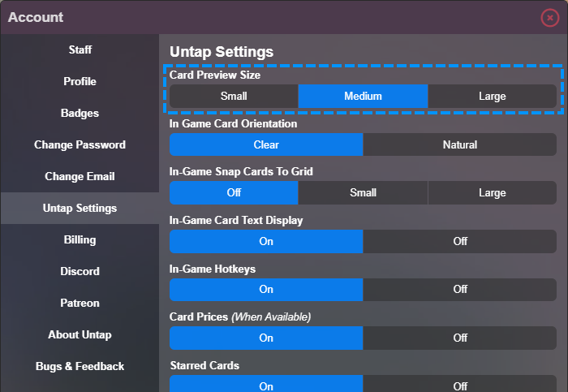
Task: Disable In-Game Hotkeys with Off
Action: (x=460, y=290)
